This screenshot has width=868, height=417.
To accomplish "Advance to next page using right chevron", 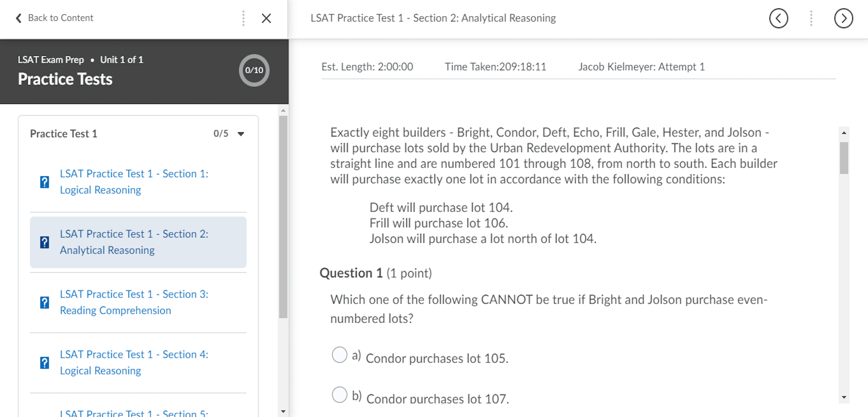I will [843, 18].
